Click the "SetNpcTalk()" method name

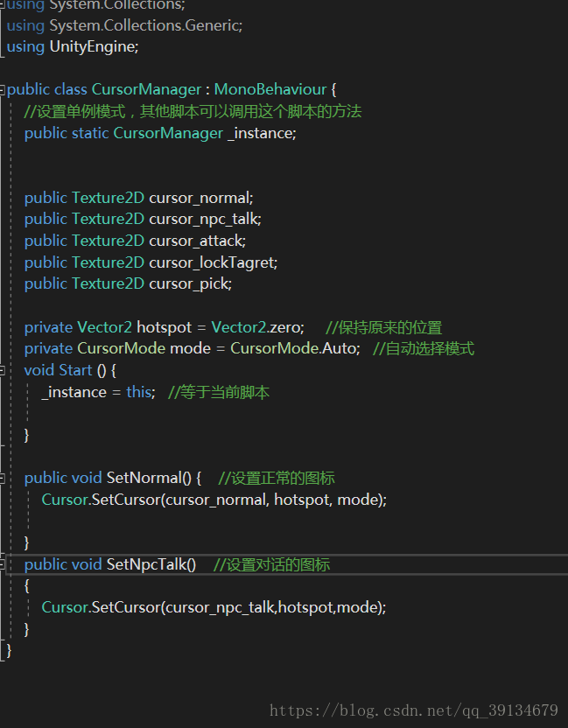click(x=151, y=565)
